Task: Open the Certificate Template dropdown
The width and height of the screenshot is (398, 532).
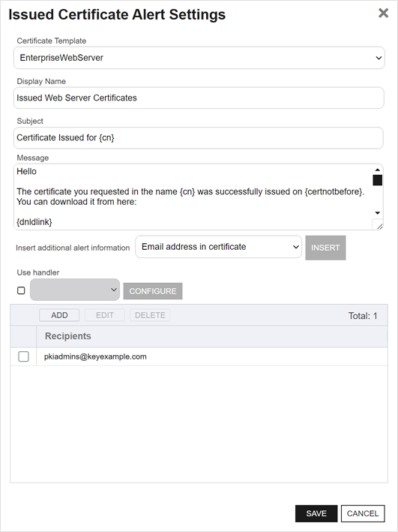Action: [x=199, y=58]
